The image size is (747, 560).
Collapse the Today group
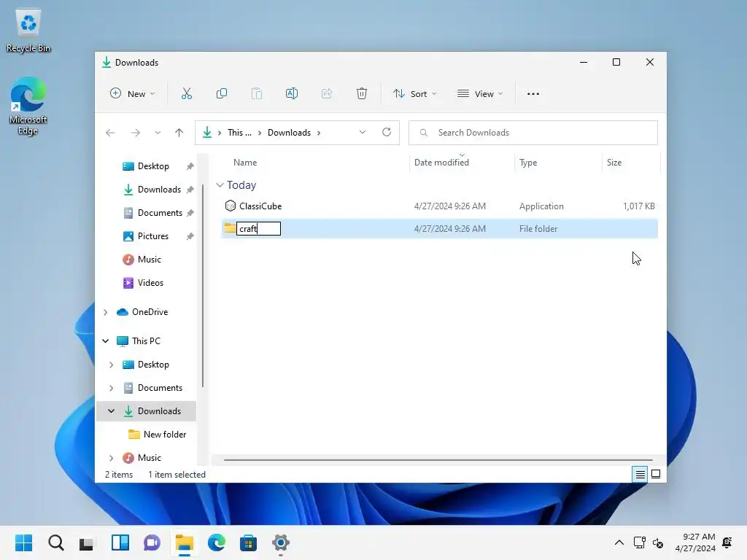tap(220, 184)
